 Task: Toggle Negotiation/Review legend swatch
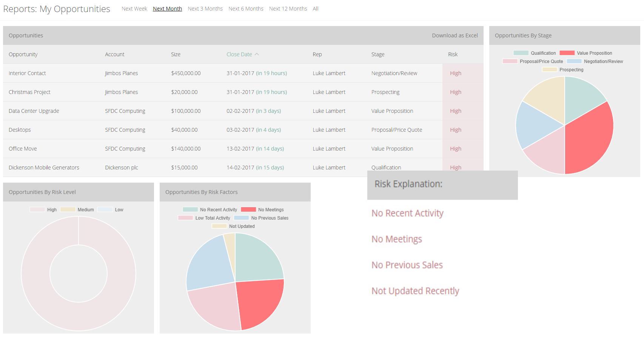(574, 61)
